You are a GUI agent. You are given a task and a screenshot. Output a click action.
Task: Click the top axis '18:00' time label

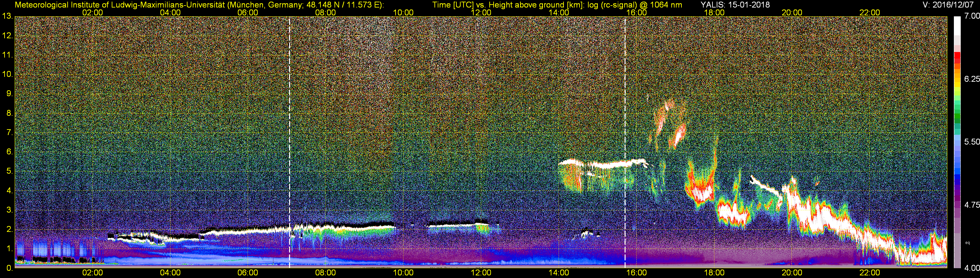[x=714, y=12]
